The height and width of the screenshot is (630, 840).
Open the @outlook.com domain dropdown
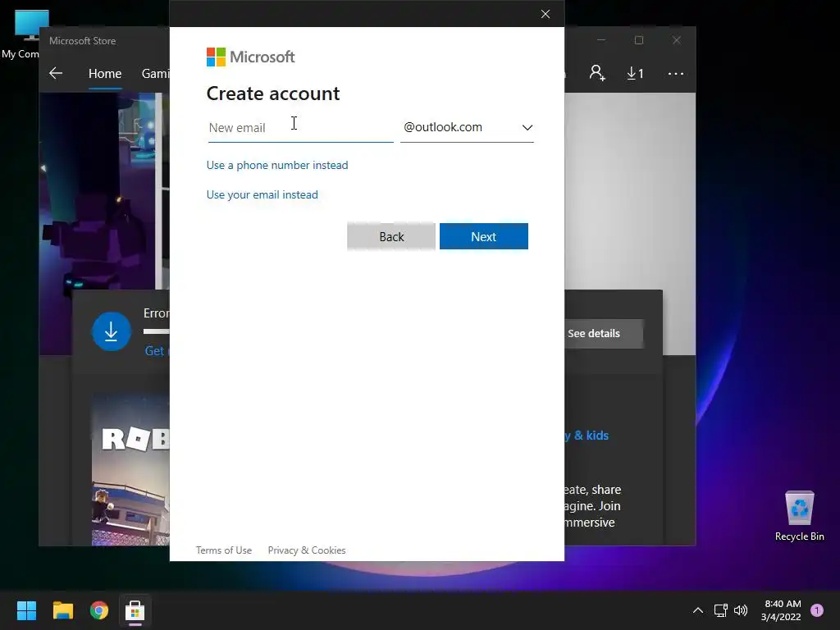point(467,128)
